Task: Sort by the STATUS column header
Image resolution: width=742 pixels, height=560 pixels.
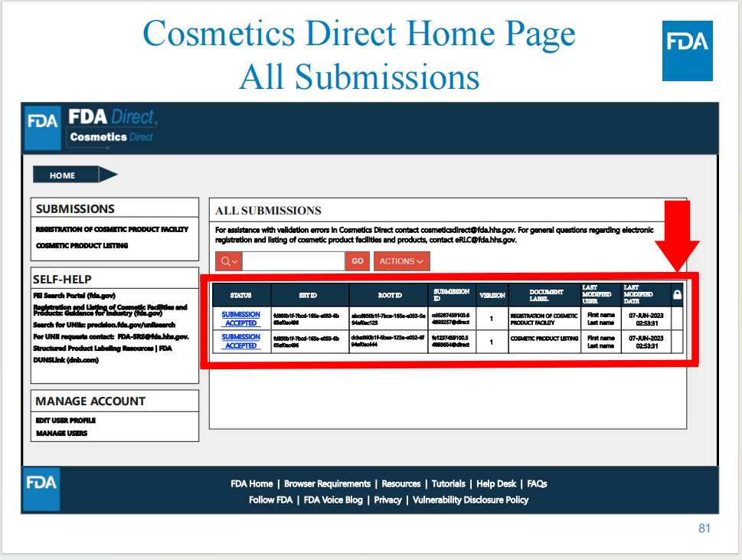Action: click(240, 295)
